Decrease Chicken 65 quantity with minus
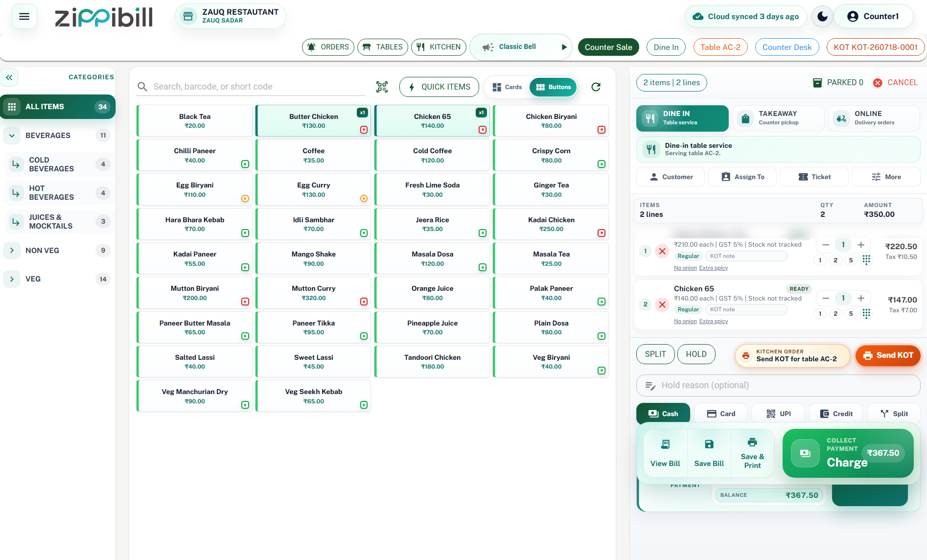The width and height of the screenshot is (927, 560). [x=826, y=298]
